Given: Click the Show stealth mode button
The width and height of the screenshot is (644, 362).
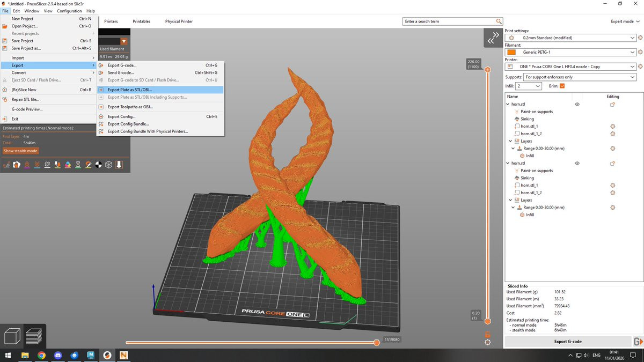Looking at the screenshot, I should 20,151.
